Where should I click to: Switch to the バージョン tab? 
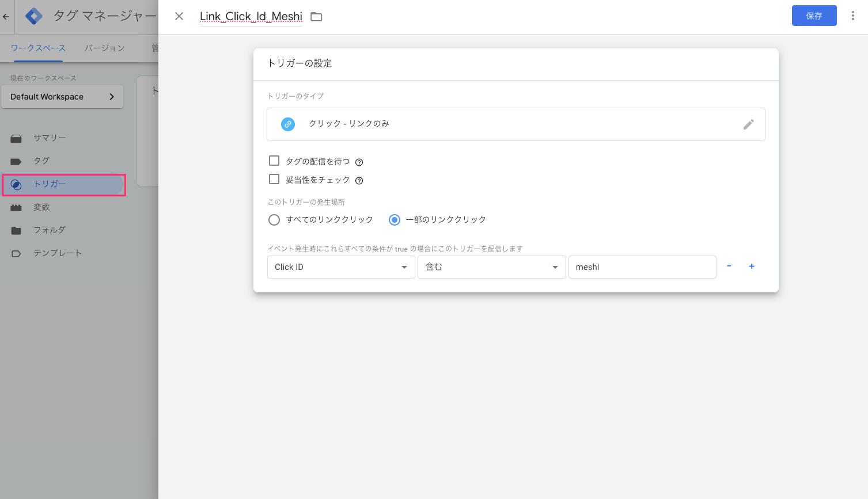104,48
